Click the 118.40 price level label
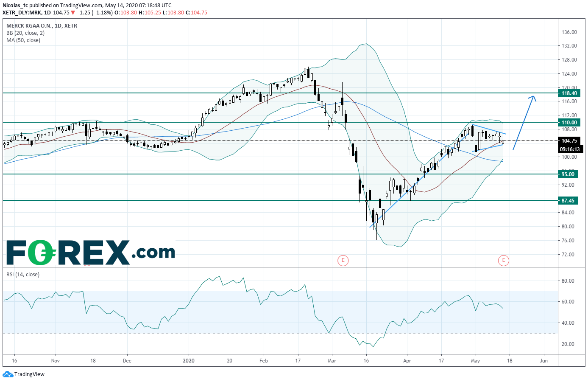Viewport: 588px width, 382px height. pyautogui.click(x=569, y=93)
